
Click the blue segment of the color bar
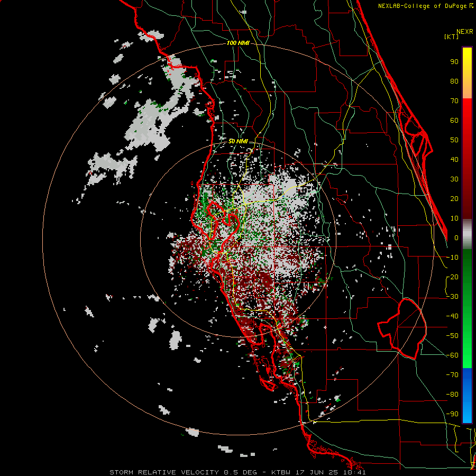[x=467, y=396]
